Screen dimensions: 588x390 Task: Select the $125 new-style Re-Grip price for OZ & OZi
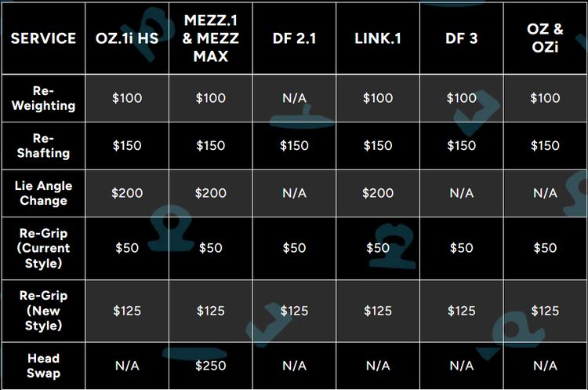click(545, 311)
